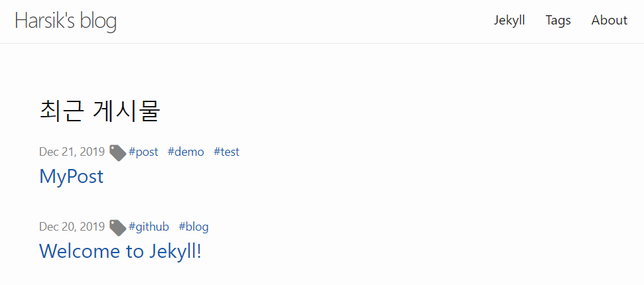The width and height of the screenshot is (644, 285).
Task: Click the Dec 21, 2019 date text
Action: [x=72, y=152]
